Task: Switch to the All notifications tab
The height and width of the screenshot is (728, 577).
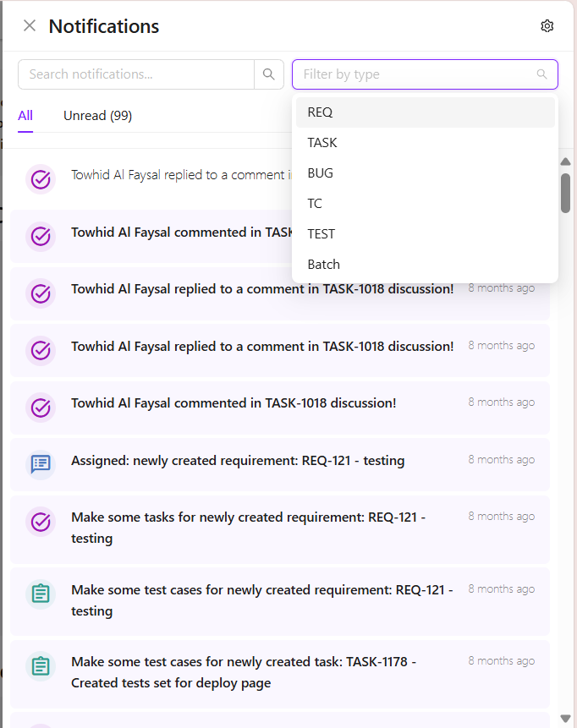Action: 25,116
